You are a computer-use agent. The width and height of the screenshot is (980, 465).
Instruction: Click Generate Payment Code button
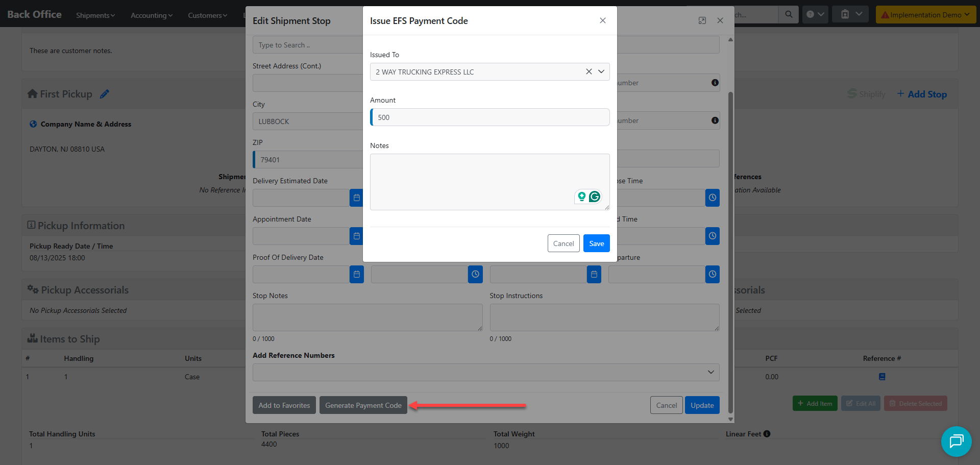tap(363, 405)
